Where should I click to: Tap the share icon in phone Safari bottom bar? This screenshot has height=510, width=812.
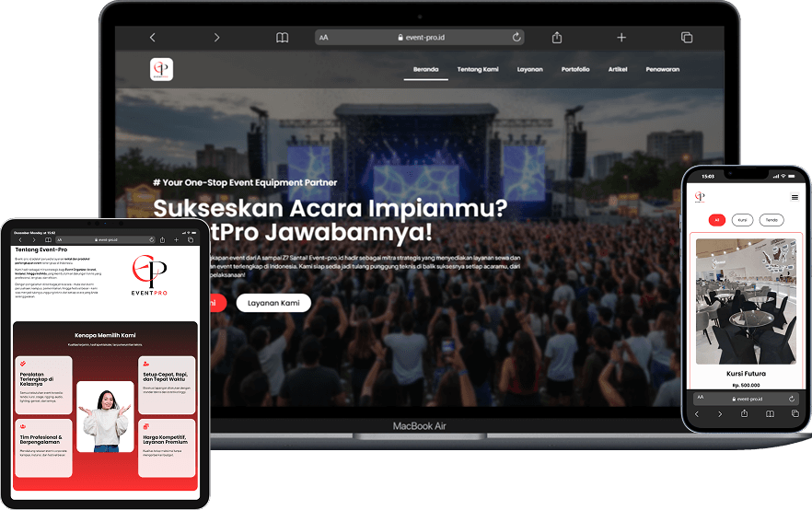744,414
